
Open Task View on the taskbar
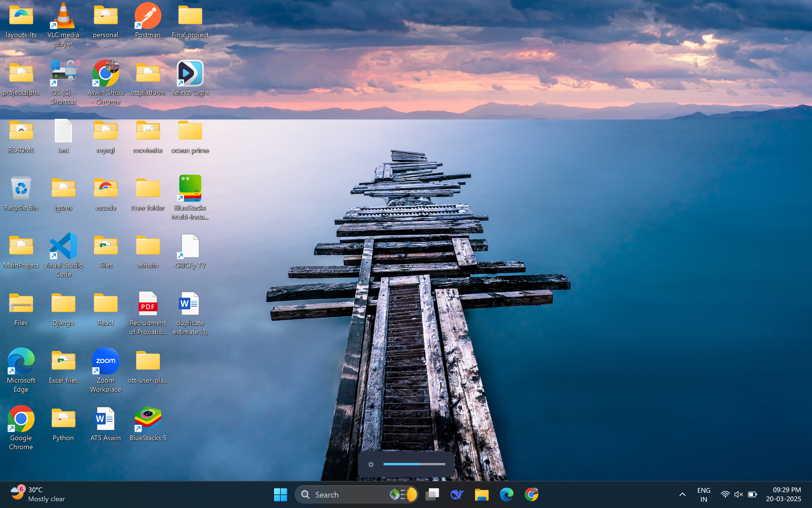coord(432,494)
